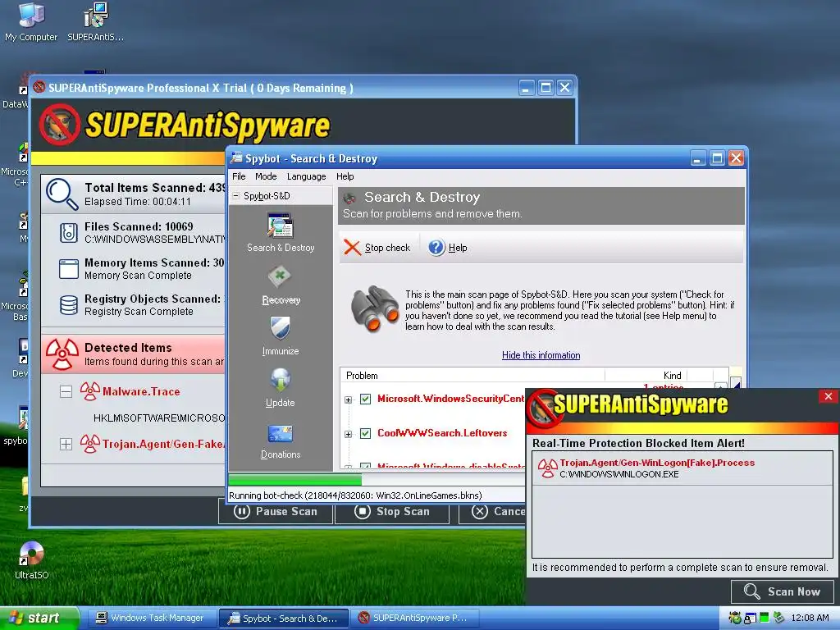Image resolution: width=840 pixels, height=630 pixels.
Task: Click the green CPU meter tray icon
Action: click(x=765, y=618)
